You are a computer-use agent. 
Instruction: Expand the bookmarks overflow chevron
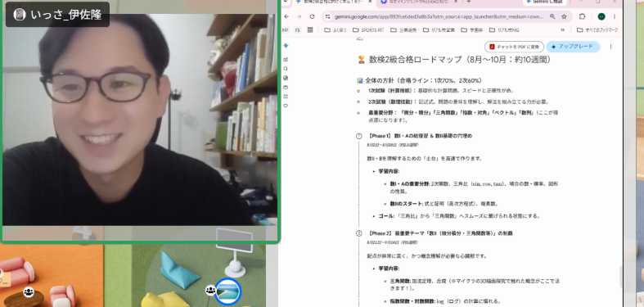tap(562, 30)
